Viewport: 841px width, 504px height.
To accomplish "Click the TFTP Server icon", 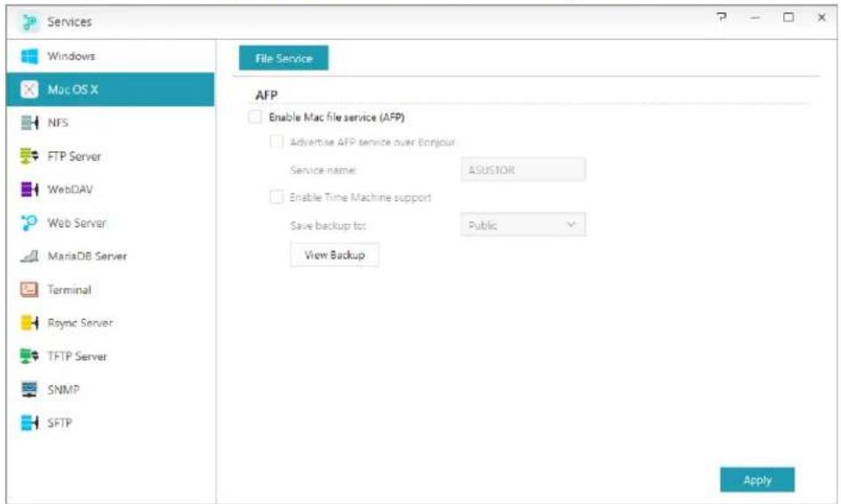I will pos(29,356).
